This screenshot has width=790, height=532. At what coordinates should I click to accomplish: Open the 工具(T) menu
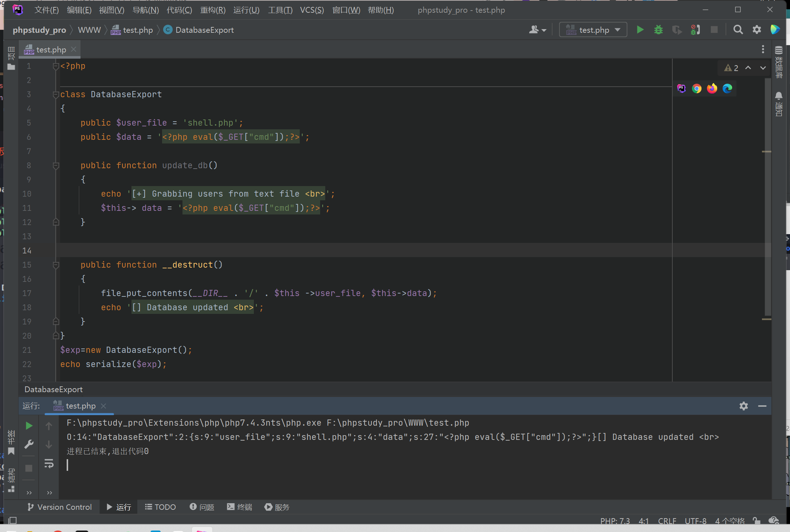coord(280,10)
